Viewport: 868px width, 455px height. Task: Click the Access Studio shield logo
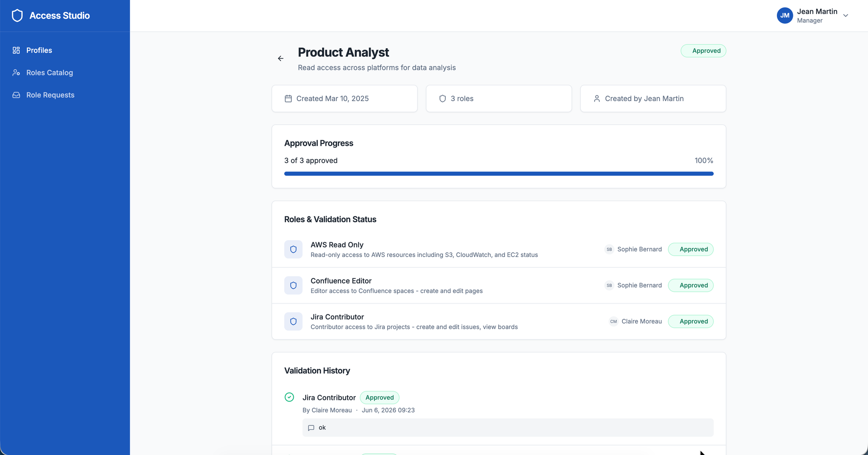(x=17, y=16)
